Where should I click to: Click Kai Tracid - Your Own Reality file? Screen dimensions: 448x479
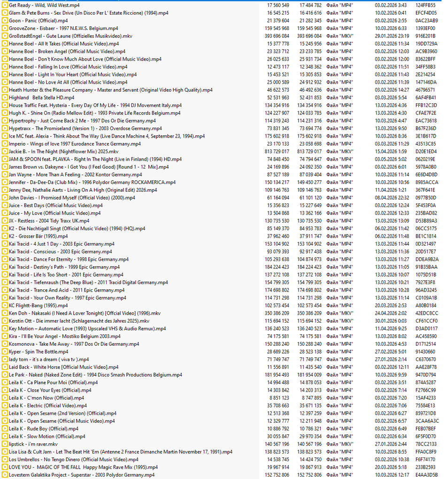68,298
